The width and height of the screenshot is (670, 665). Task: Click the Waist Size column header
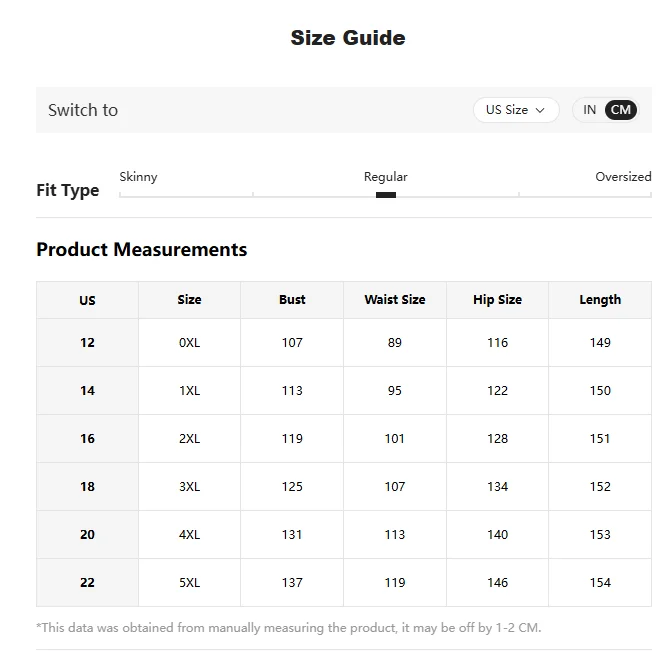pyautogui.click(x=395, y=300)
